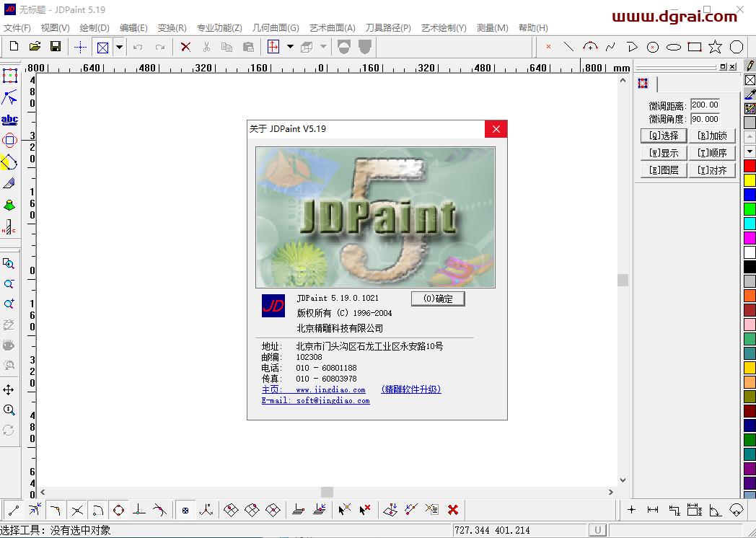Open the www.jingdiao.com homepage link
The height and width of the screenshot is (538, 756).
click(x=330, y=389)
